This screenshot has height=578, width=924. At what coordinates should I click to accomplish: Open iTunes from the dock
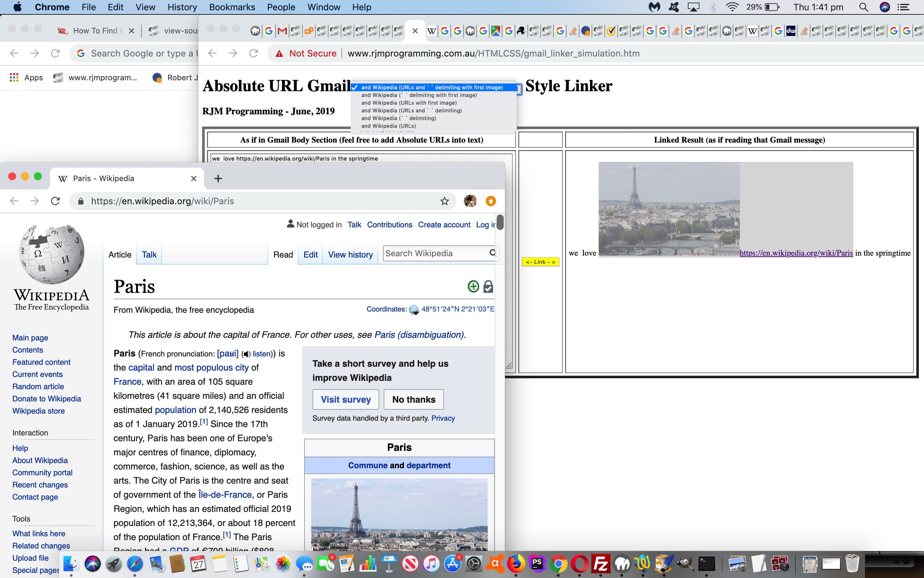(x=432, y=564)
